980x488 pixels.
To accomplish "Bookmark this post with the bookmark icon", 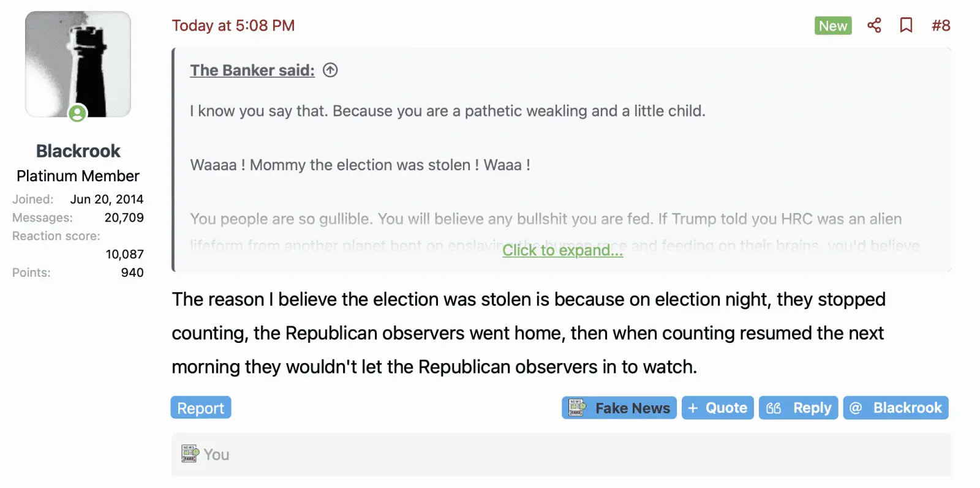I will coord(906,25).
